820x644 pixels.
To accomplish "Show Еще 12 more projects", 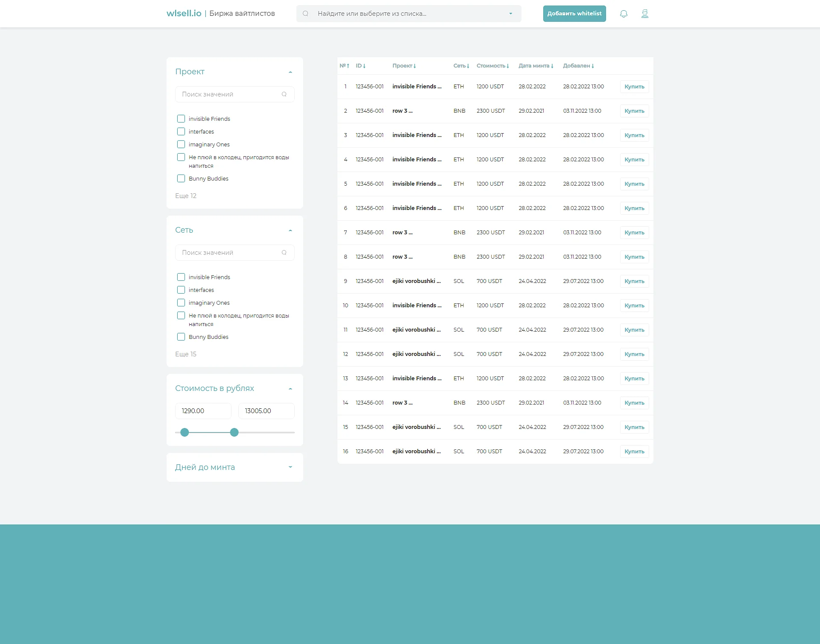I will [186, 196].
